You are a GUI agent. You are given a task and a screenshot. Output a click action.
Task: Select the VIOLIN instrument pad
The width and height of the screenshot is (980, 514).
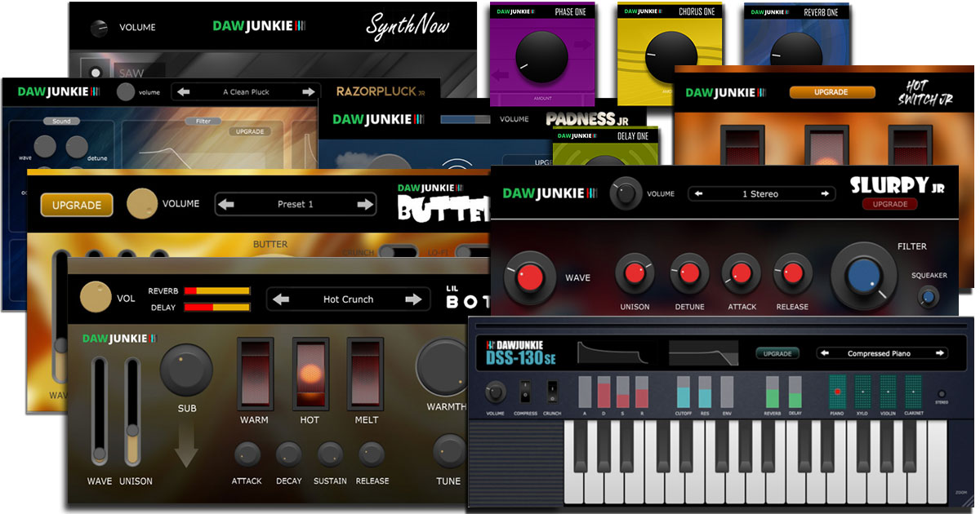pos(889,392)
